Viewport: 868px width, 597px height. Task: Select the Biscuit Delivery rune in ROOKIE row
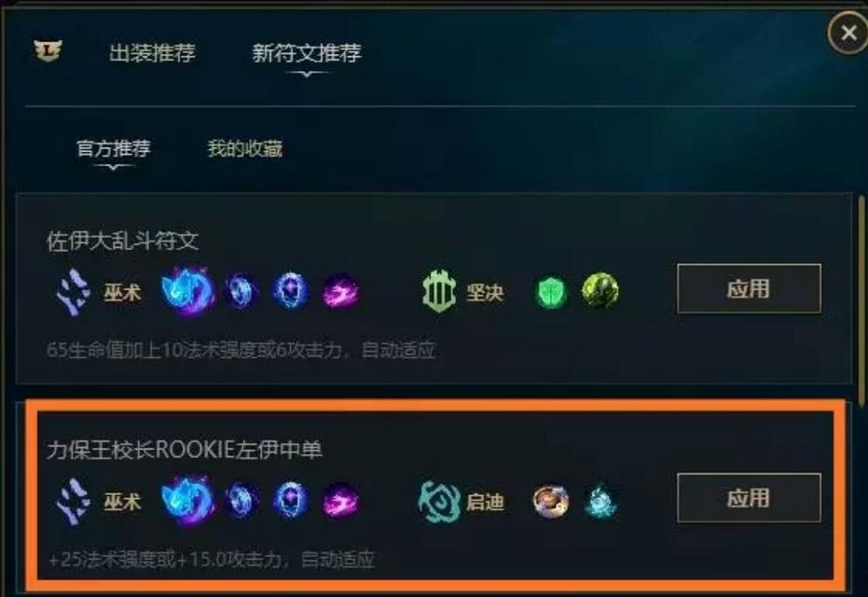pos(551,501)
